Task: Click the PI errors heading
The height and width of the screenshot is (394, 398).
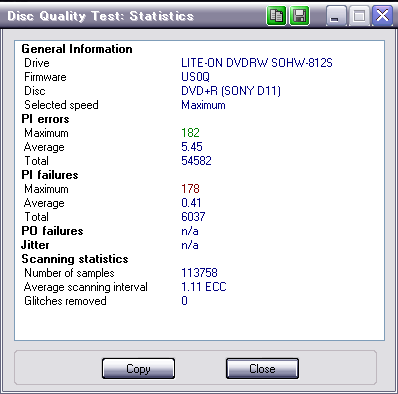Action: (45, 119)
